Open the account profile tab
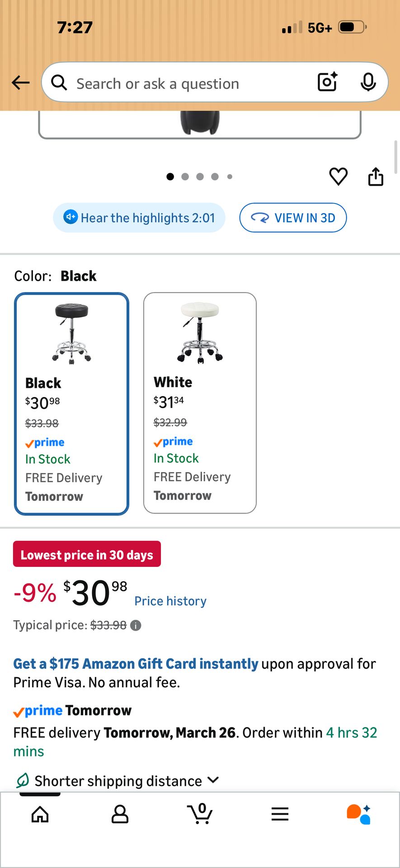This screenshot has width=400, height=868. (x=120, y=814)
